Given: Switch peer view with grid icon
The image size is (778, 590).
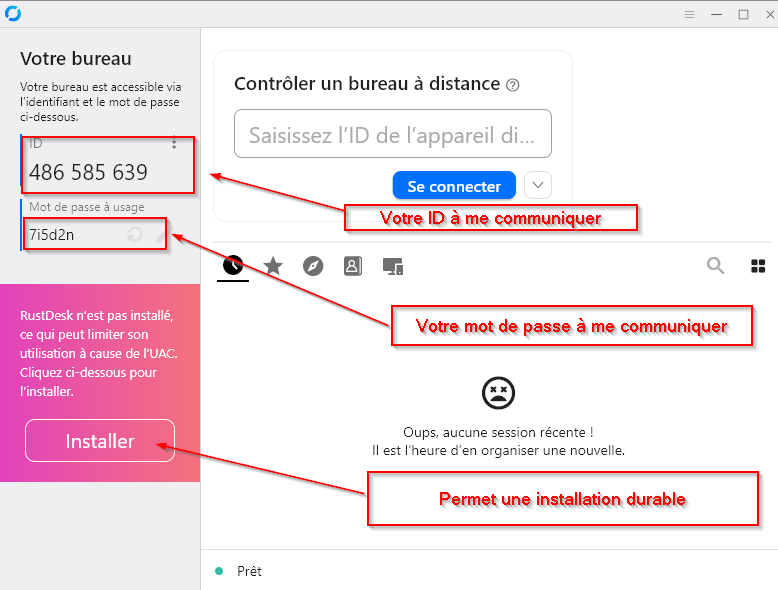Looking at the screenshot, I should pos(758,266).
